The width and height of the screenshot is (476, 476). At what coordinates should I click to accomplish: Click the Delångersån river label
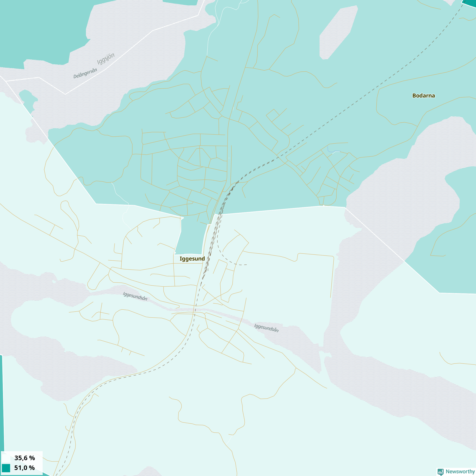click(x=85, y=73)
